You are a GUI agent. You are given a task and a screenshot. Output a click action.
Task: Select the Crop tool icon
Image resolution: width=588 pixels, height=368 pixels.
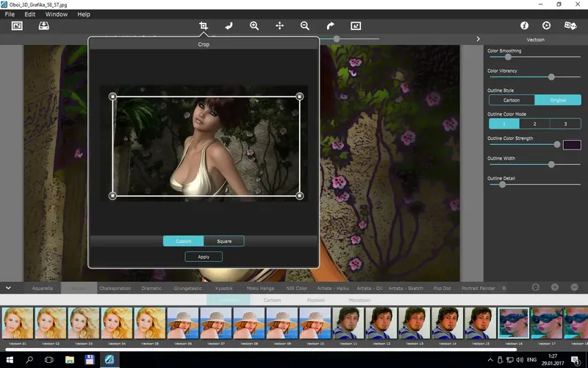204,26
